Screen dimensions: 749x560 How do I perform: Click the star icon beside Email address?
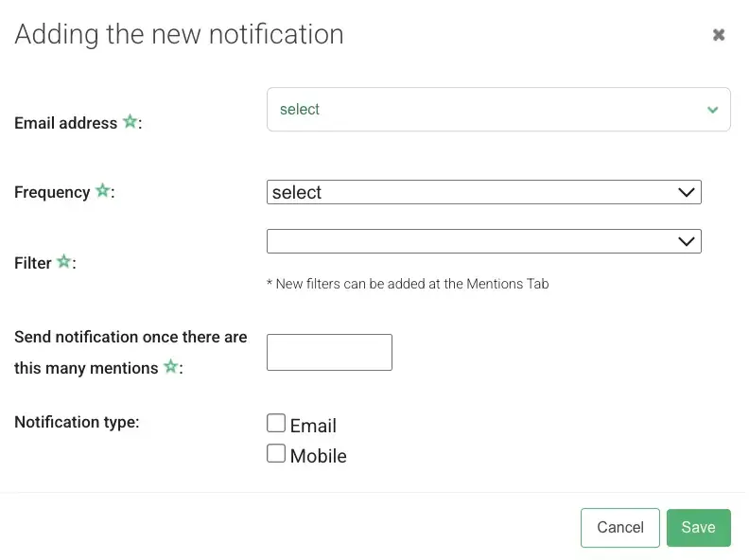click(x=130, y=121)
